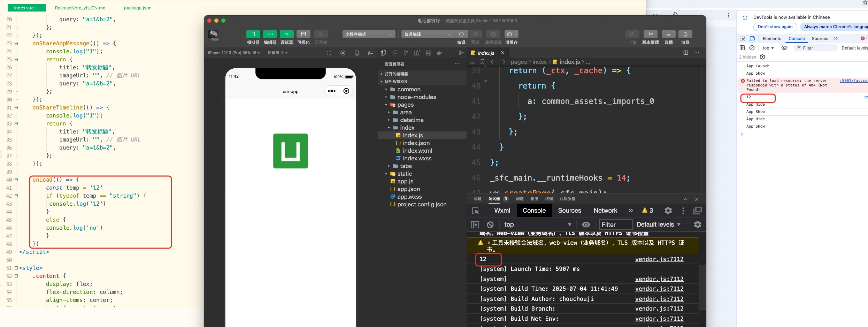Toggle the 调试器 debugger panel button
Viewport: 868px width, 327px height.
click(286, 34)
